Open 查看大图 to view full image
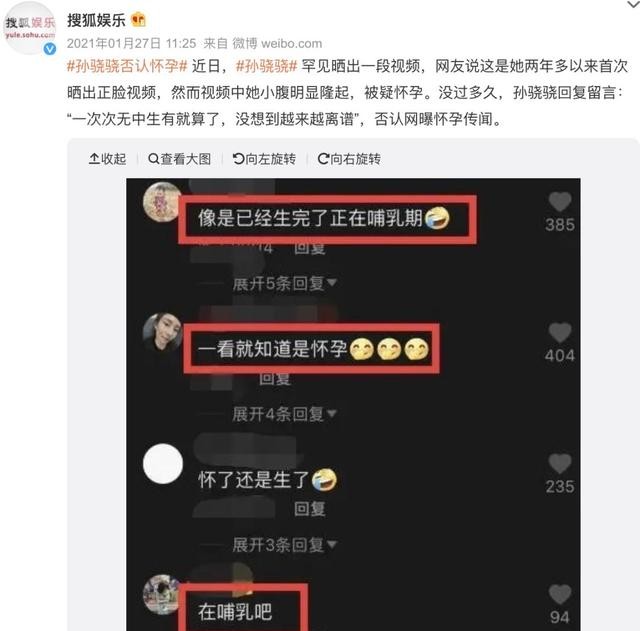The image size is (640, 631). click(180, 159)
